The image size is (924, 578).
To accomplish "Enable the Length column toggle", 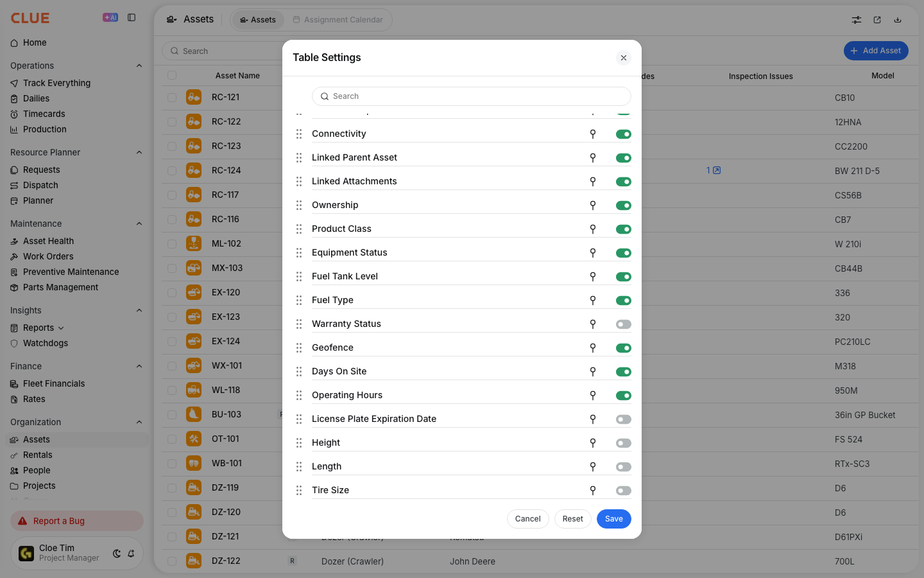I will point(624,467).
